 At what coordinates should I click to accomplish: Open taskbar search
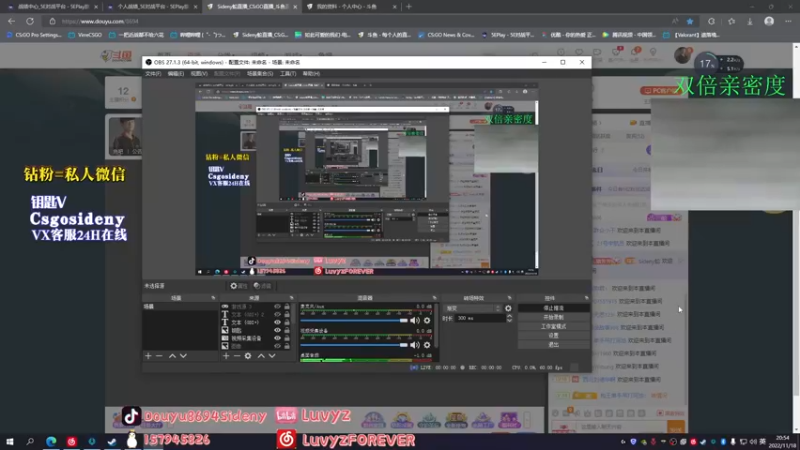pos(30,441)
